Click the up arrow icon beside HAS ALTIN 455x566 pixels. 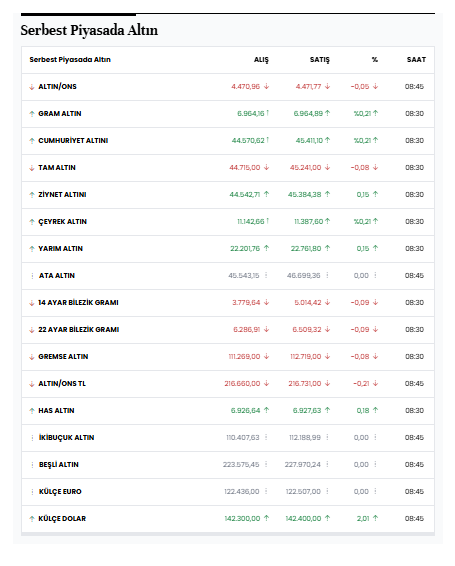click(x=32, y=411)
